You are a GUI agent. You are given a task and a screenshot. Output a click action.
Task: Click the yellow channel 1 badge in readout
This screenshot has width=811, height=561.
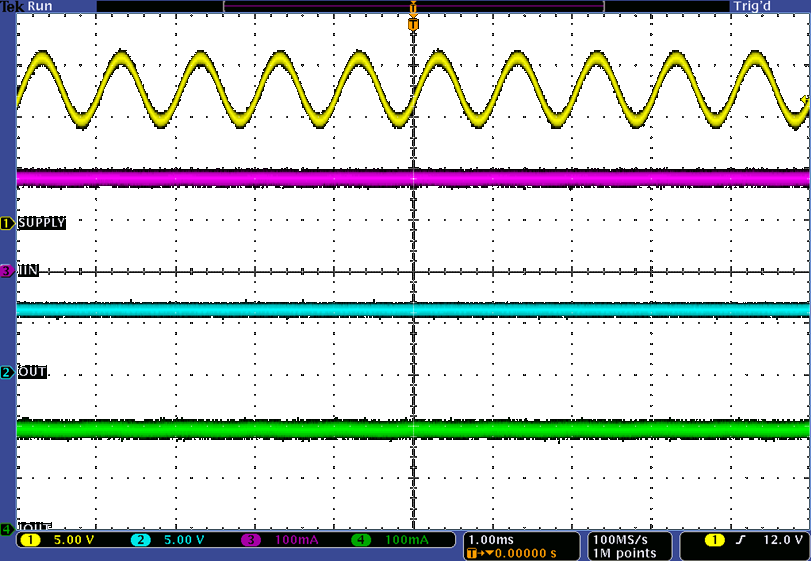pos(31,540)
